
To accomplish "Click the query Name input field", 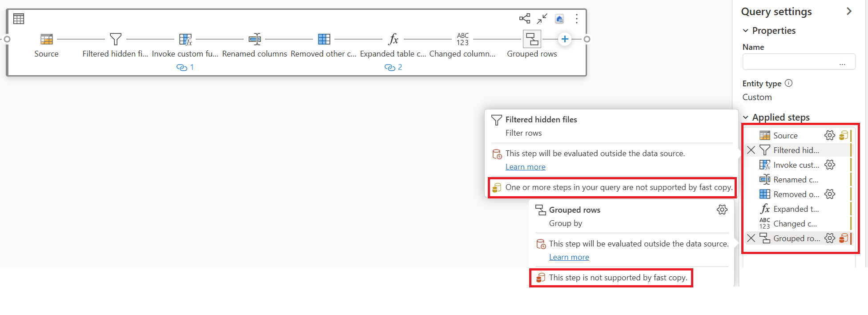I will (792, 62).
